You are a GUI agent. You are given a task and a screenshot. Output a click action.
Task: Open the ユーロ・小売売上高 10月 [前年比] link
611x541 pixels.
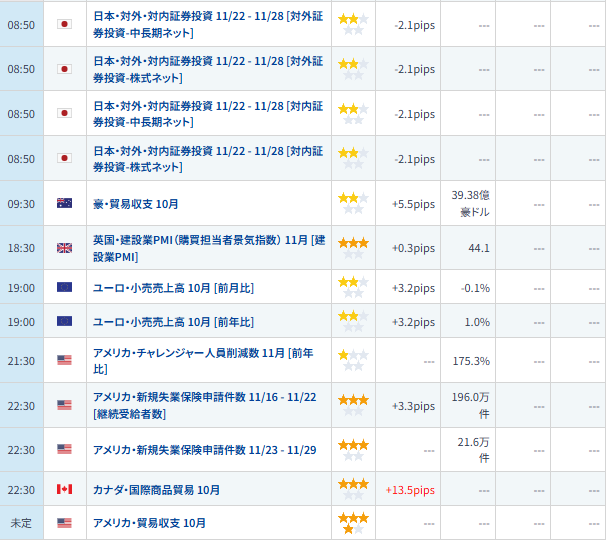[173, 322]
